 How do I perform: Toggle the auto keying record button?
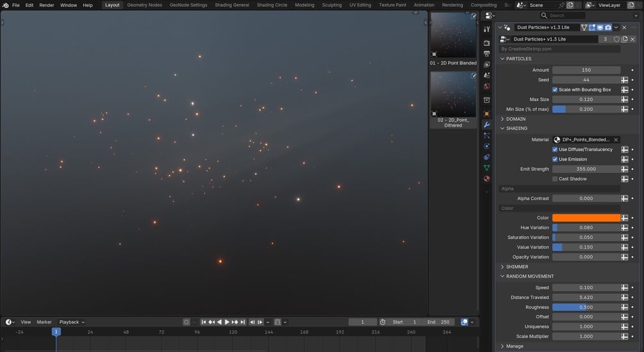click(x=186, y=322)
